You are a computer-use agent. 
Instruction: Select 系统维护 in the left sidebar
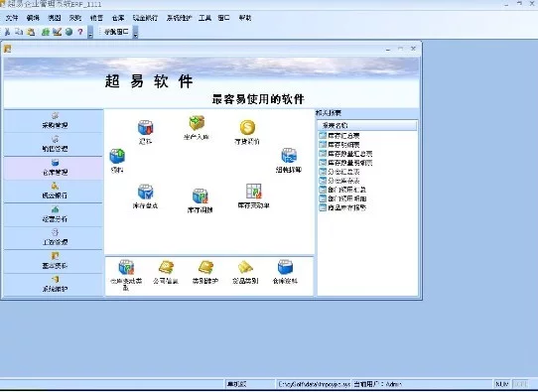pyautogui.click(x=54, y=285)
